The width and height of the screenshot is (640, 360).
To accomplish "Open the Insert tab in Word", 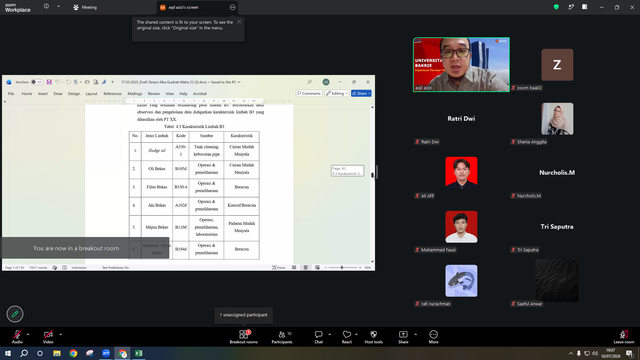I will (43, 93).
